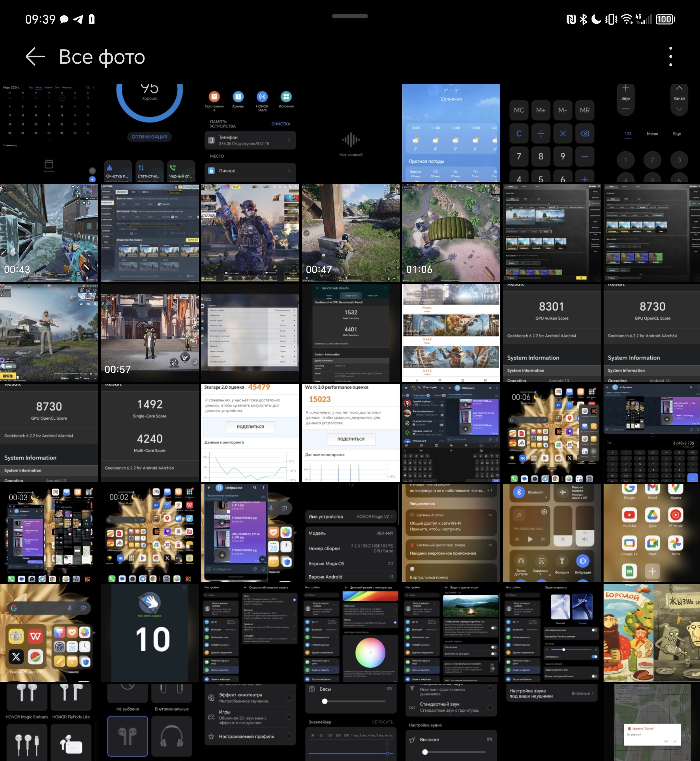Open the cartoon drawing image

652,633
